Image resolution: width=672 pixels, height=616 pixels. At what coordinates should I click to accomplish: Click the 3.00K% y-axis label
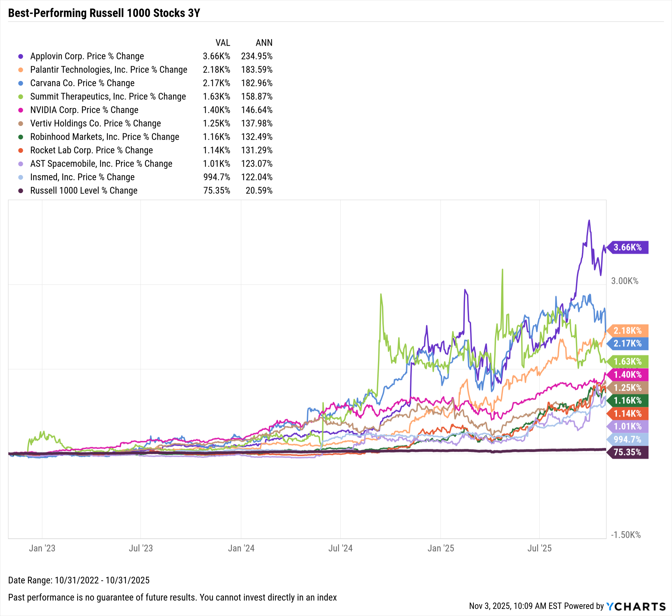[x=625, y=281]
